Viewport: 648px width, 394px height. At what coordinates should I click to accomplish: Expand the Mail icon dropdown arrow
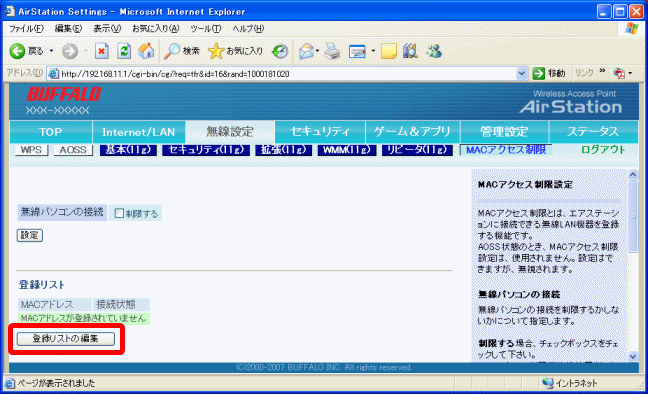317,51
